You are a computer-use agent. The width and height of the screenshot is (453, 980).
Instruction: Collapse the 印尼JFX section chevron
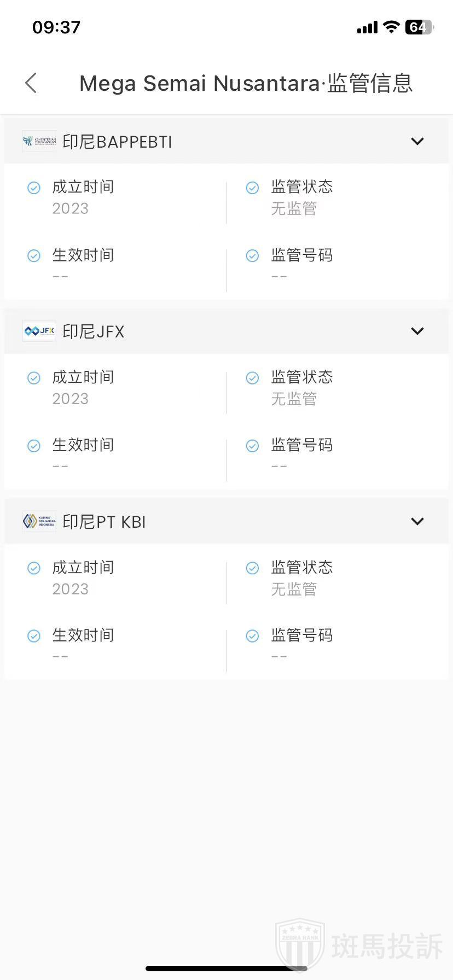click(x=417, y=331)
